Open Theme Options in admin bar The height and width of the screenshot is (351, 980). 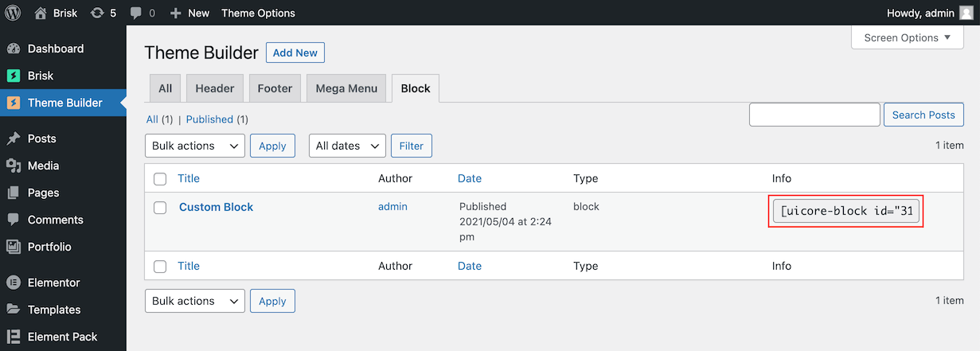(x=258, y=13)
